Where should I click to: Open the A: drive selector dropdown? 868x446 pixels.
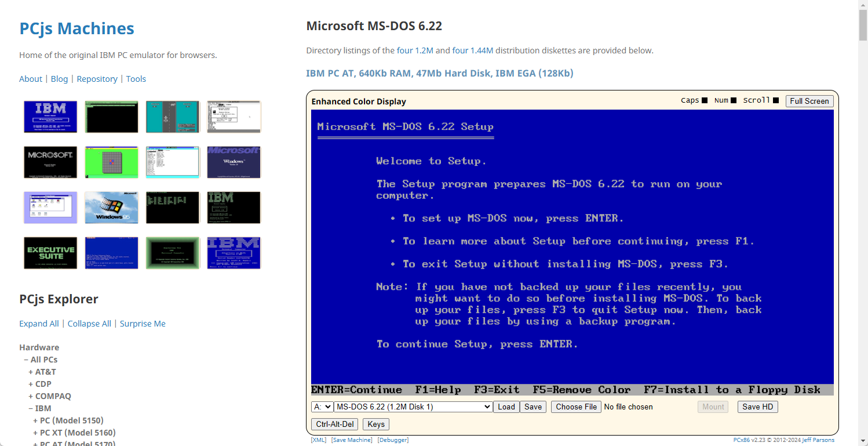[x=322, y=407]
